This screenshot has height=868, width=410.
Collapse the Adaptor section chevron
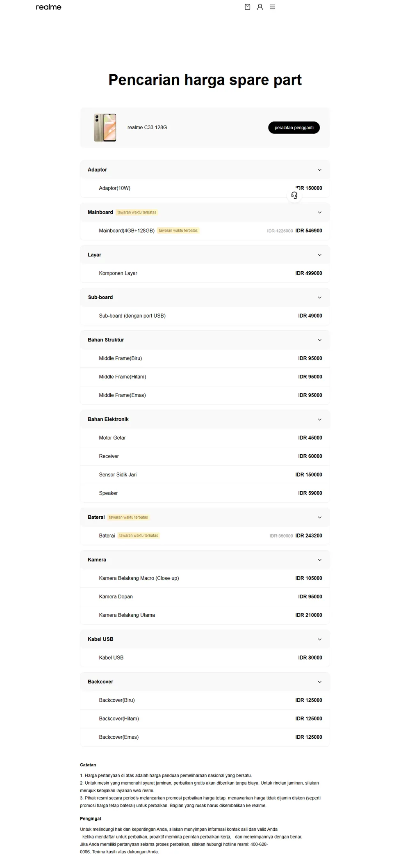(320, 170)
